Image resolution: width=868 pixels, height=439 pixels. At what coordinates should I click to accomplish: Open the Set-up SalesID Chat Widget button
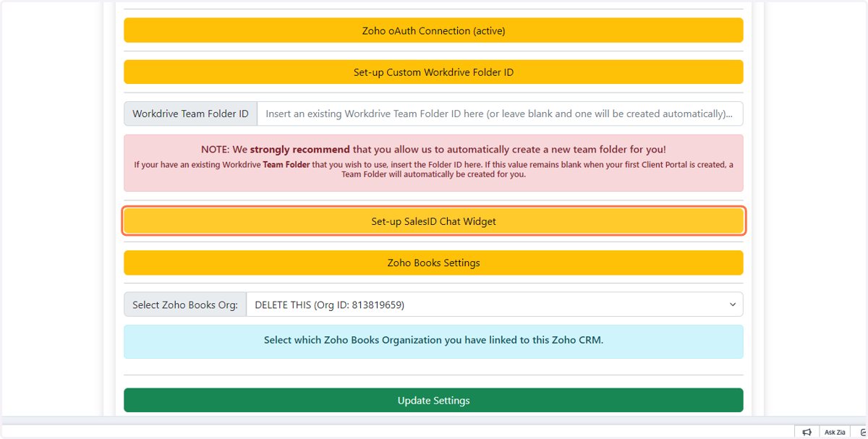click(x=433, y=221)
